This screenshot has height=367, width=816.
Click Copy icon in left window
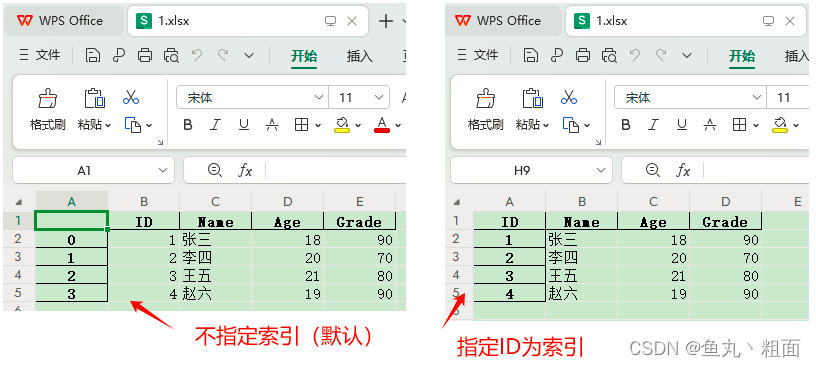tap(133, 125)
